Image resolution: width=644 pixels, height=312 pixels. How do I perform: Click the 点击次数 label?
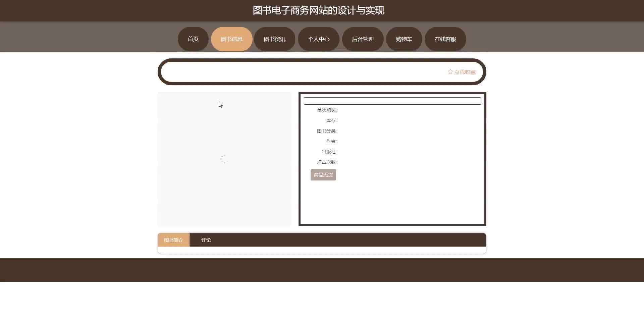point(327,162)
